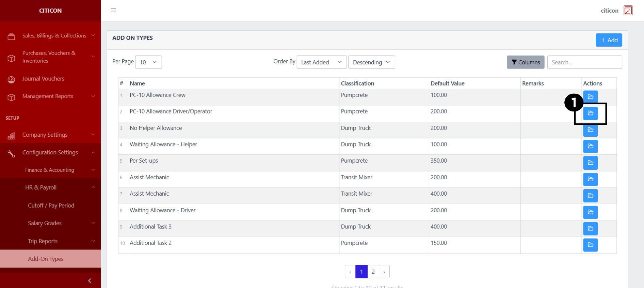
Task: Click the Search input field
Action: coord(584,62)
